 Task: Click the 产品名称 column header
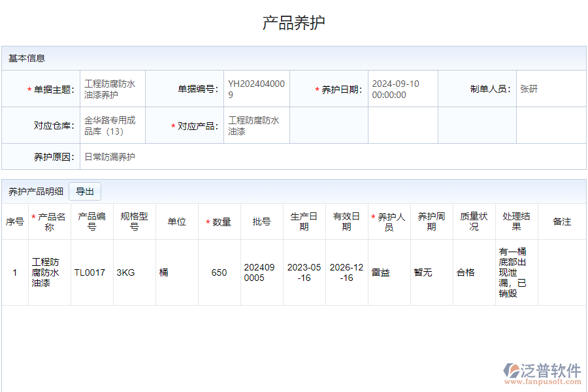click(50, 221)
